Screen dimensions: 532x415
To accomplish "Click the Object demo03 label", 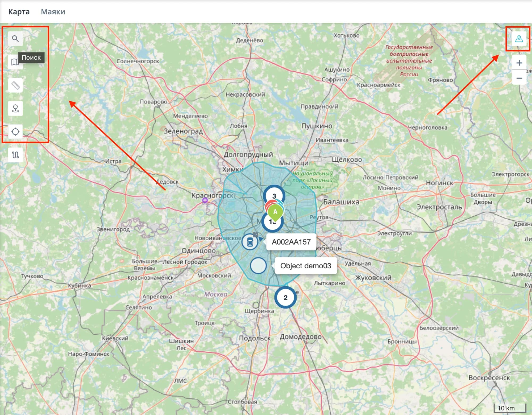I will click(306, 266).
